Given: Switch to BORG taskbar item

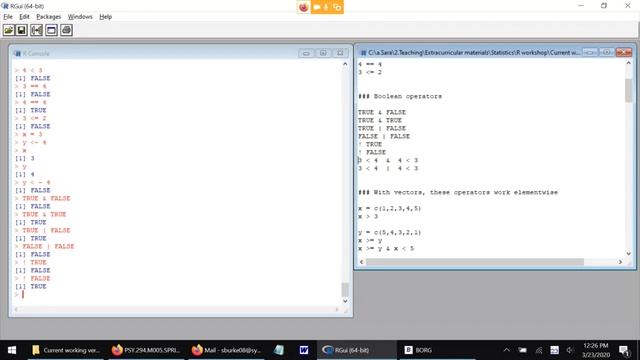Looking at the screenshot, I should point(436,350).
